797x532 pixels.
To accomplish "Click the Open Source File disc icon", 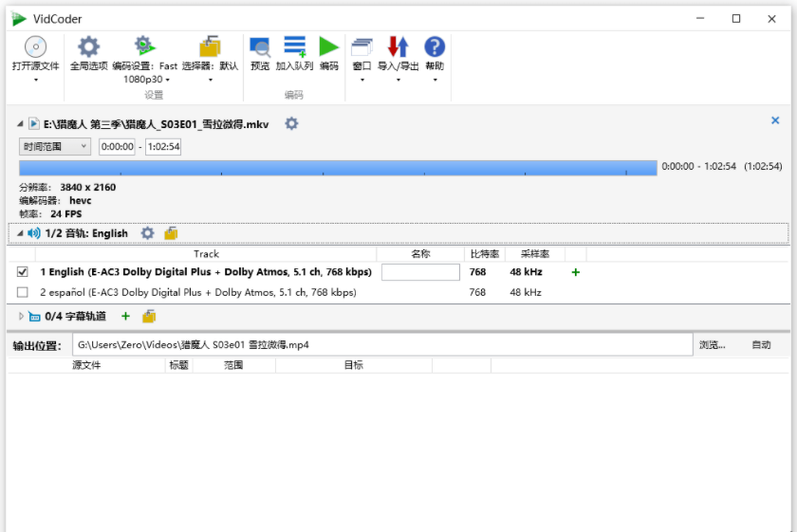I will click(x=35, y=46).
